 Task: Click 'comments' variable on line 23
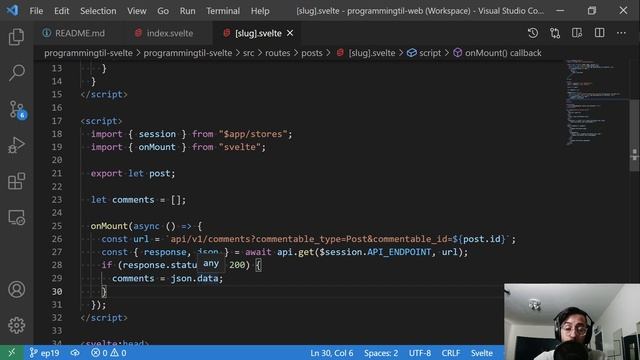133,200
